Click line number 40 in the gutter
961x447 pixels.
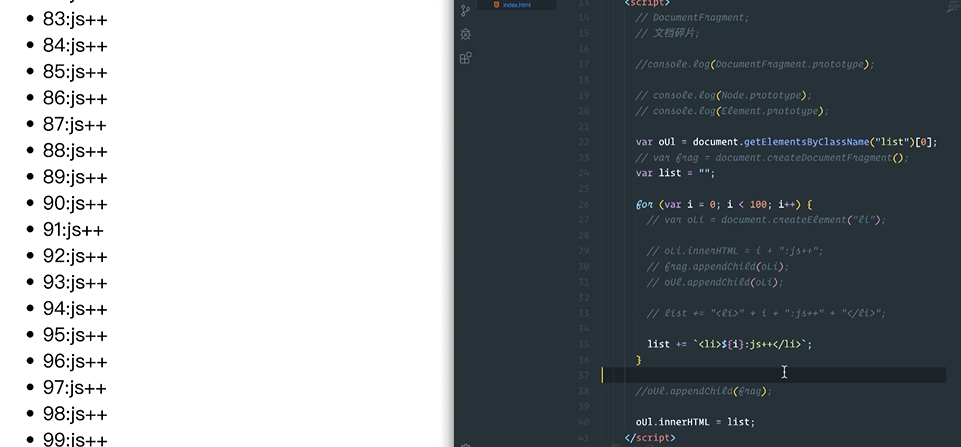(x=583, y=422)
